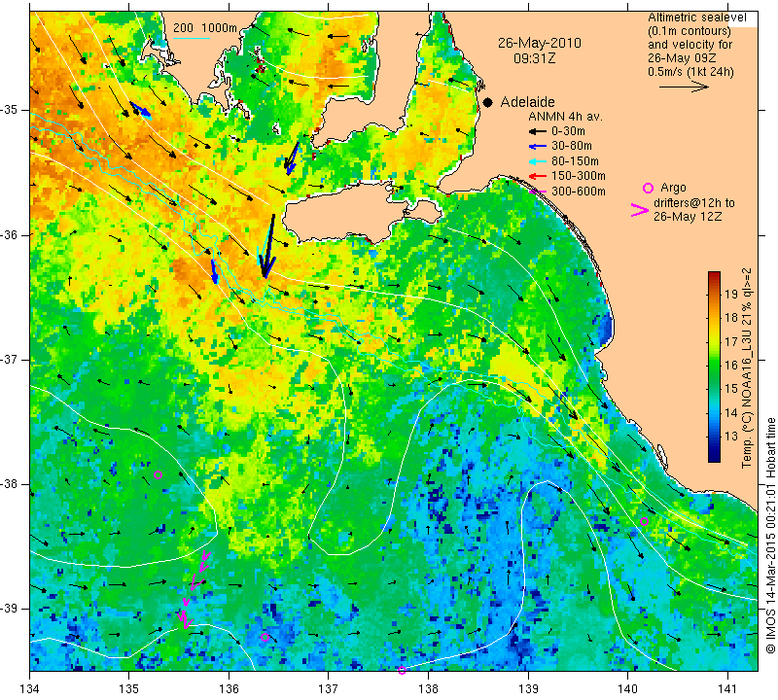778x700 pixels.
Task: Click the dark blue bottom of temperature colorbar
Action: click(x=714, y=457)
